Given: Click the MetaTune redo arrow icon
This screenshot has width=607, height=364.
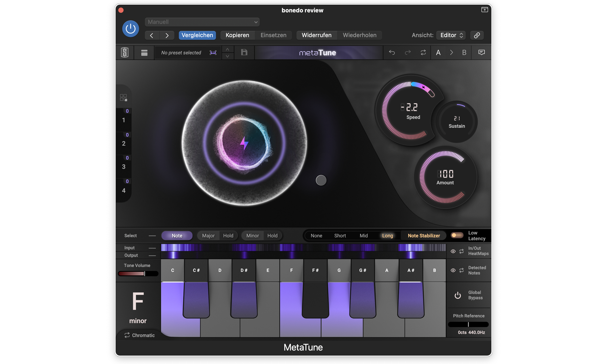Looking at the screenshot, I should tap(408, 53).
